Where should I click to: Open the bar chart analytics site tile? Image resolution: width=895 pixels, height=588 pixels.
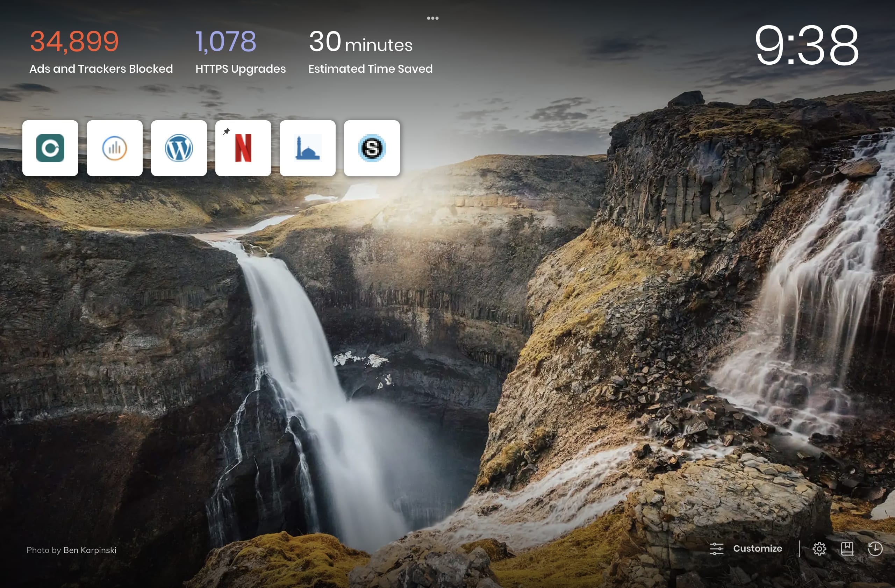tap(115, 148)
